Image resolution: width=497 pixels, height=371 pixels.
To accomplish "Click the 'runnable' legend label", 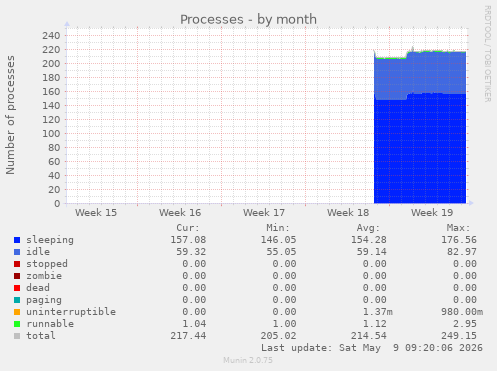I will 50,324.
